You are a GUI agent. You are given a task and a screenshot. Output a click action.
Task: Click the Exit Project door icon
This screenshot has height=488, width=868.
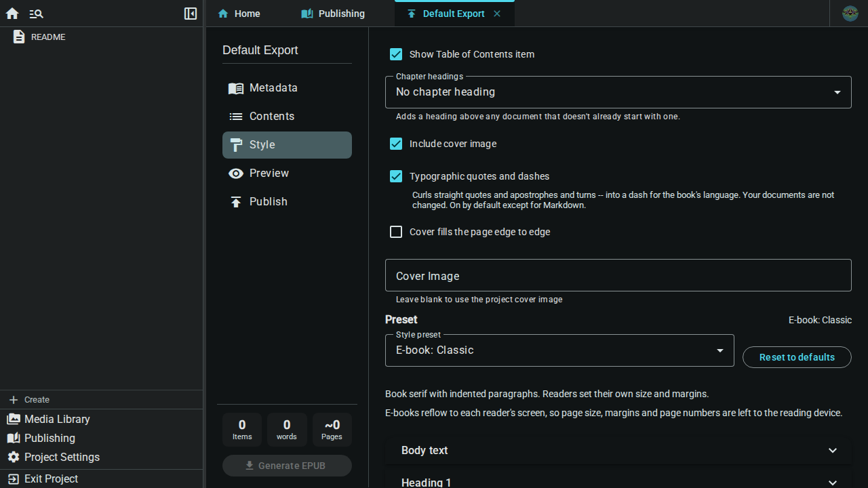pyautogui.click(x=14, y=479)
